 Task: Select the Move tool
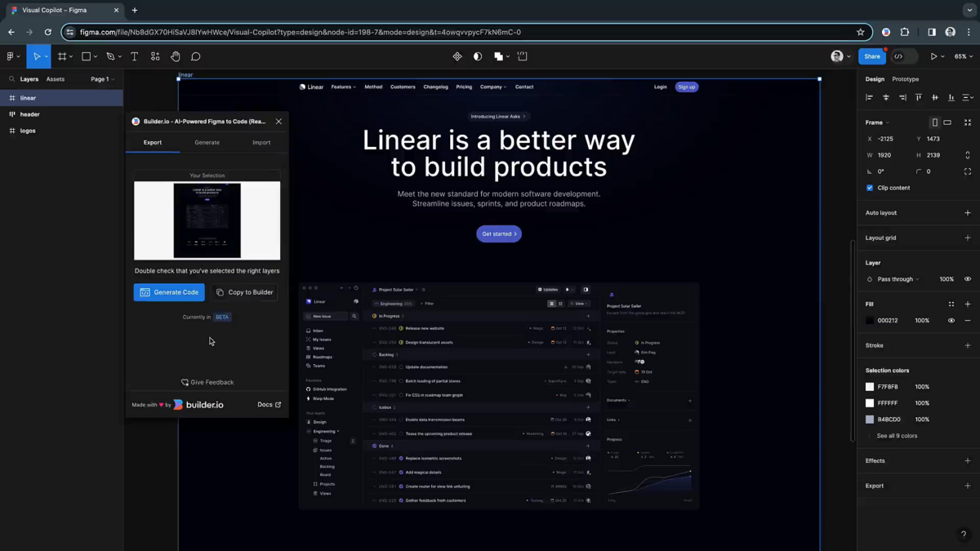[x=36, y=56]
